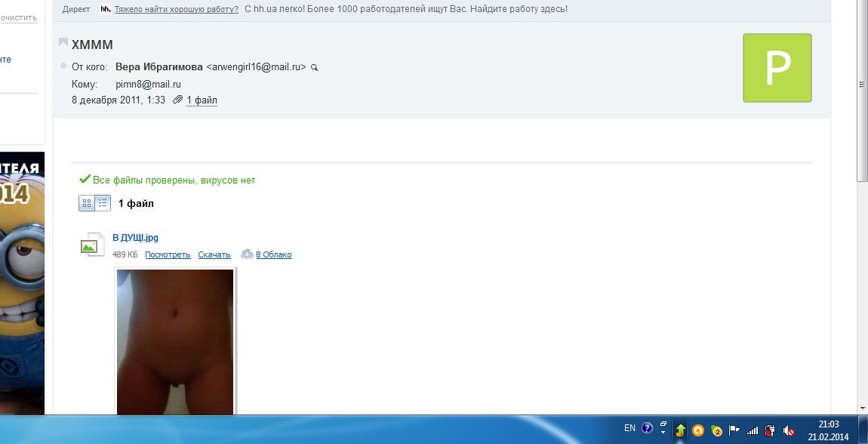Click the yellow tray icon with badge 2
This screenshot has width=868, height=444.
pyautogui.click(x=716, y=430)
